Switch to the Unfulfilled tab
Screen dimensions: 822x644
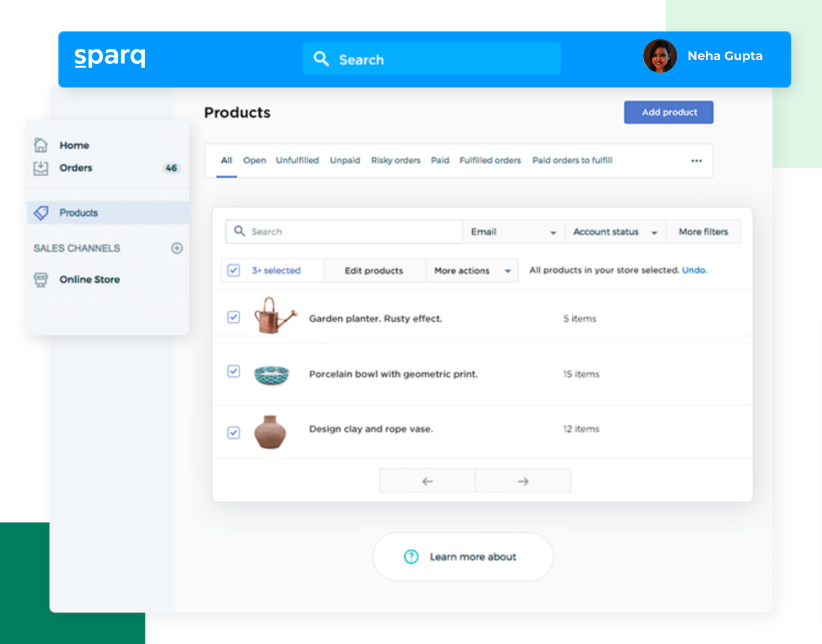coord(298,160)
